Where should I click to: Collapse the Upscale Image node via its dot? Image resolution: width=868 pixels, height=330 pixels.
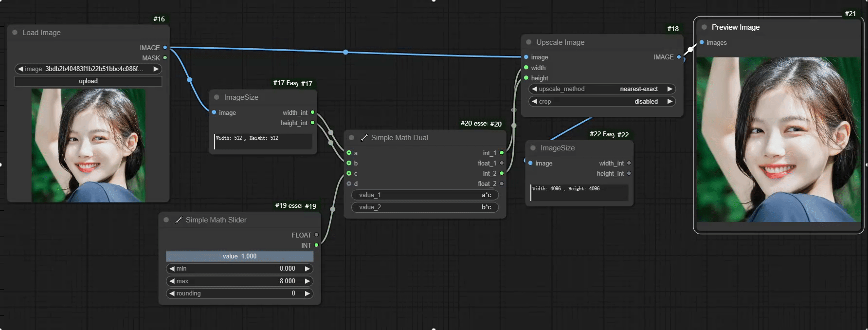pos(529,42)
